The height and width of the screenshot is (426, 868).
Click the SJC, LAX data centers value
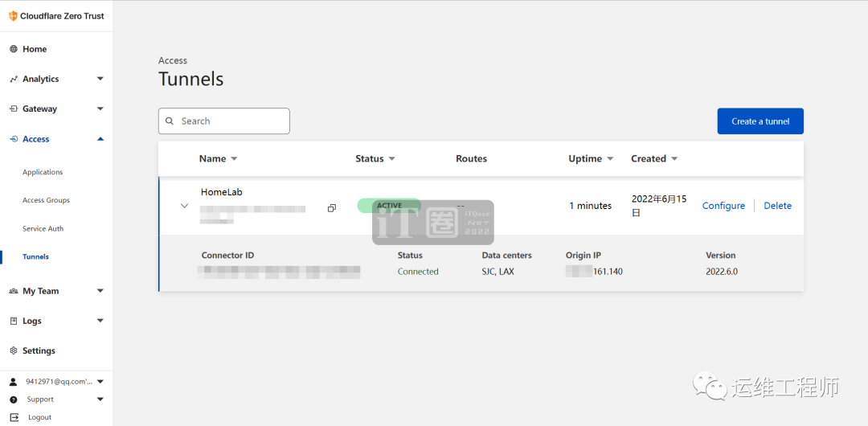498,272
